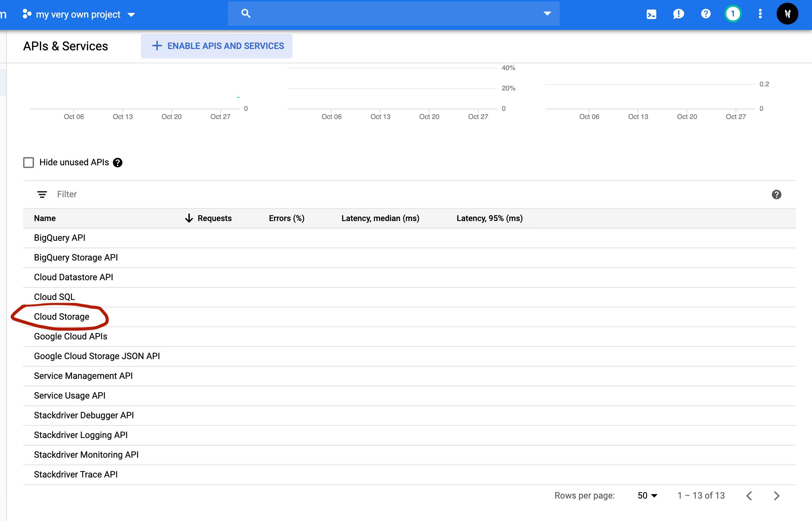Sort by the Errors (%) column header
The height and width of the screenshot is (521, 812).
point(286,218)
